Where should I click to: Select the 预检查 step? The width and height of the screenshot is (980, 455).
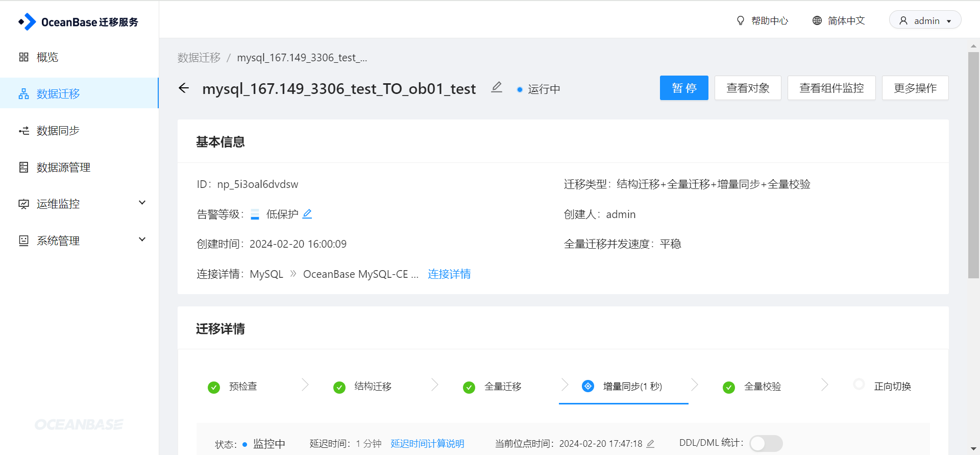(243, 387)
